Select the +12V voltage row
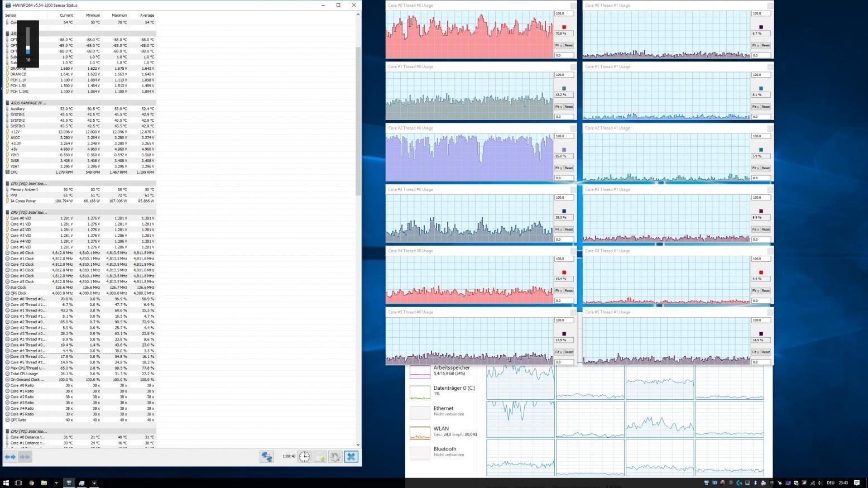This screenshot has height=488, width=868. point(80,132)
